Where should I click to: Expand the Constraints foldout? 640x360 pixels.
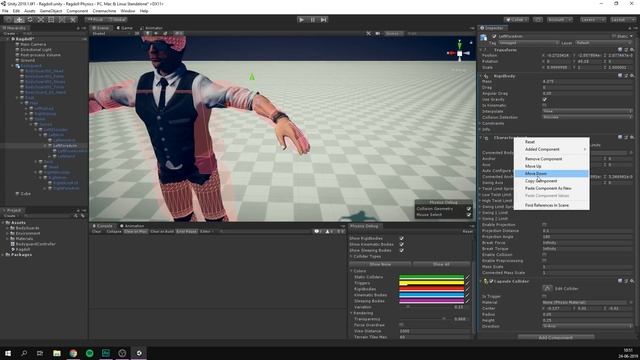click(481, 123)
